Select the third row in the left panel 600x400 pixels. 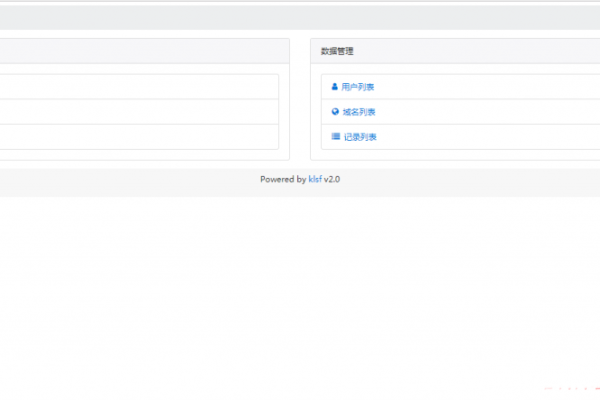coord(138,137)
